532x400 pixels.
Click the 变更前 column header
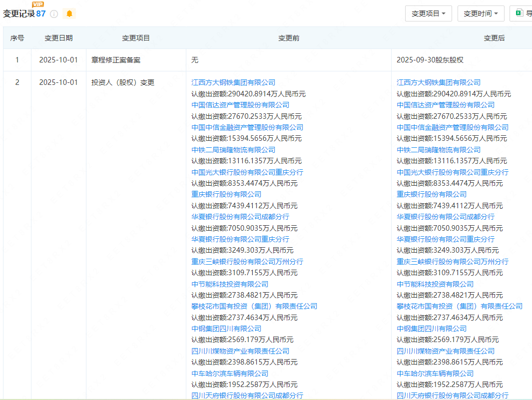pos(289,38)
